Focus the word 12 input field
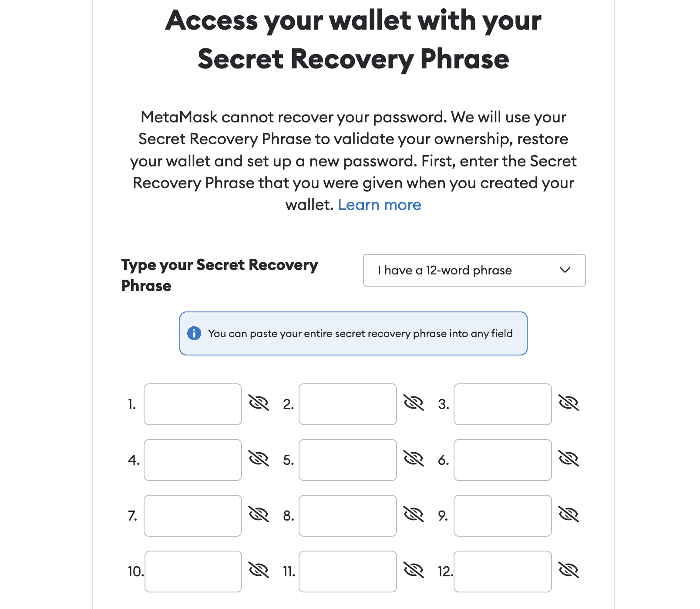 503,572
